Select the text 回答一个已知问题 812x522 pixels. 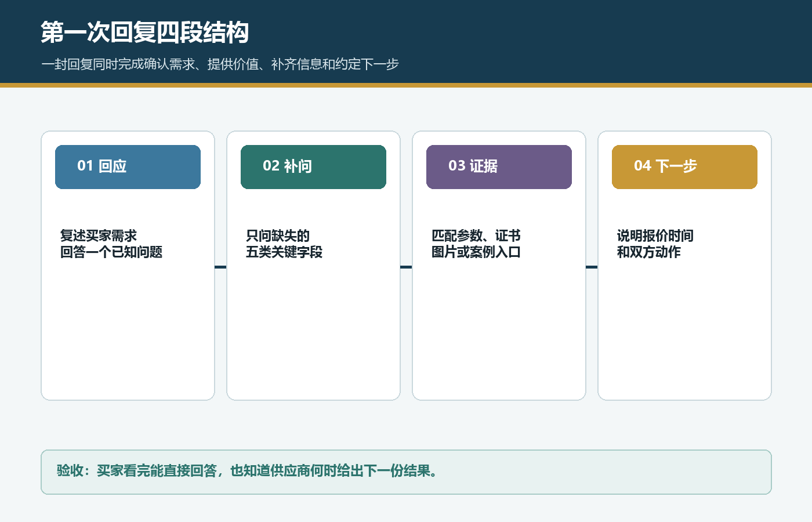111,252
